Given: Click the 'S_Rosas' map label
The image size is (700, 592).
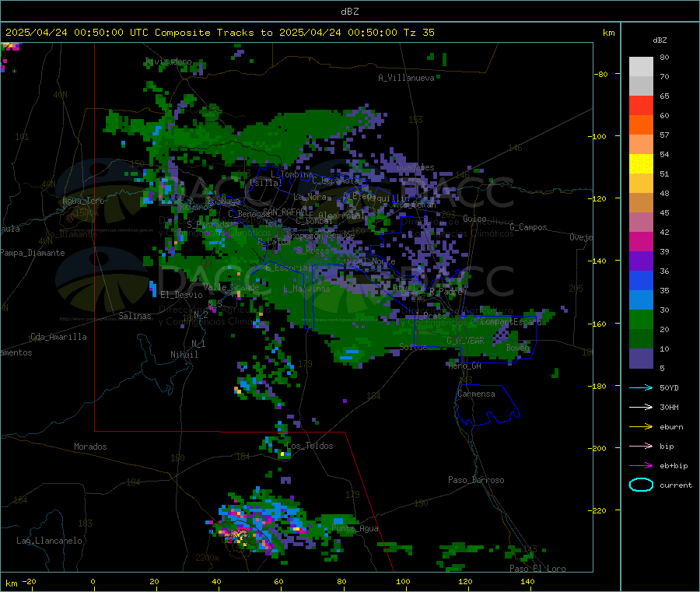Looking at the screenshot, I should pos(313,251).
